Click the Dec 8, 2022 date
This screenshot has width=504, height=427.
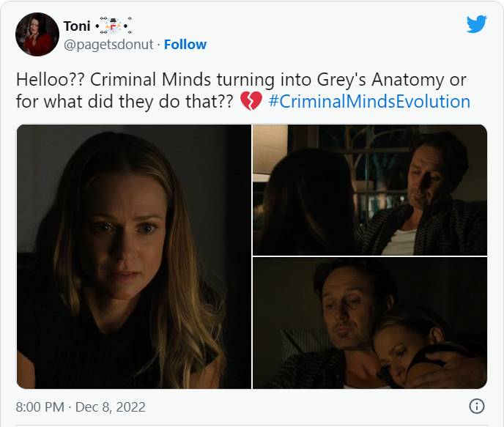(110, 406)
